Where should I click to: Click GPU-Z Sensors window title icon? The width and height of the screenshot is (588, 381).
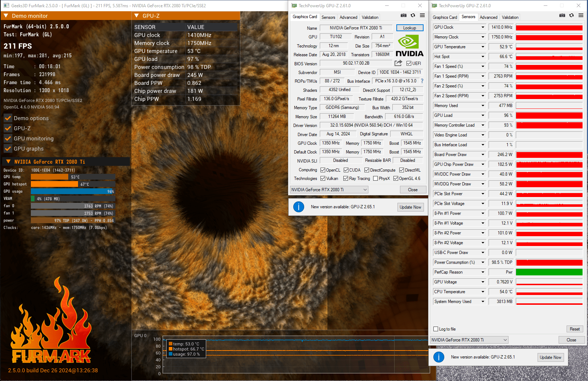434,5
